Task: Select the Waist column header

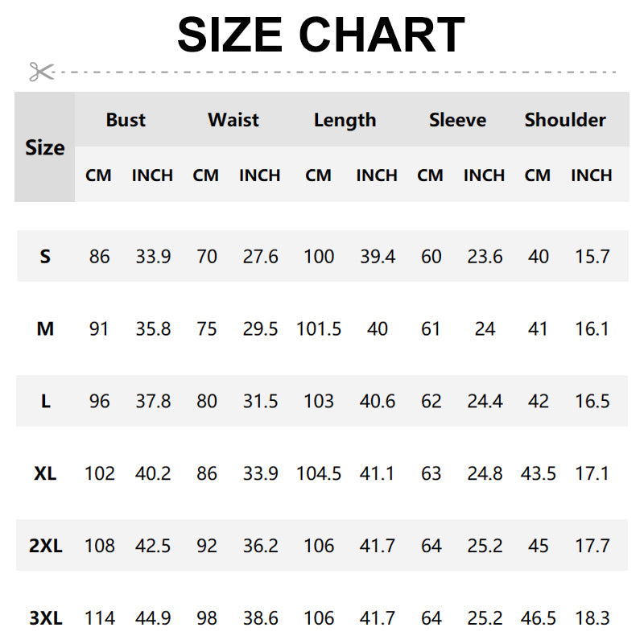Action: click(x=233, y=120)
